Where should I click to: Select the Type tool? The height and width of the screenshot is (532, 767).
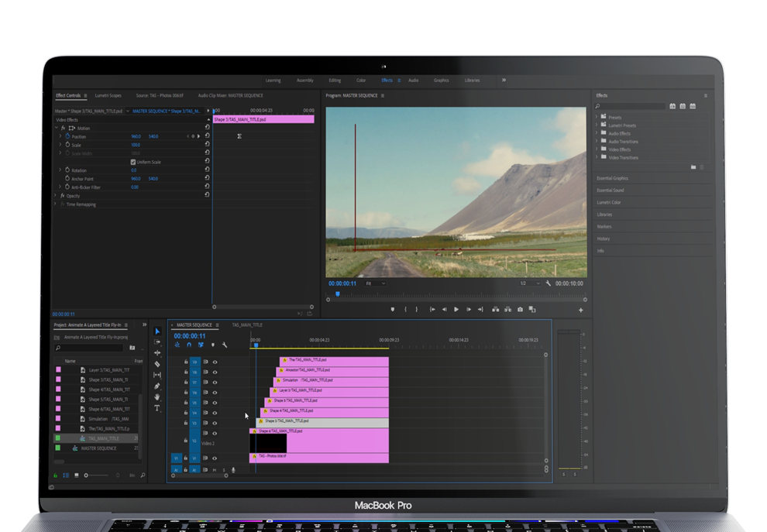coord(157,408)
